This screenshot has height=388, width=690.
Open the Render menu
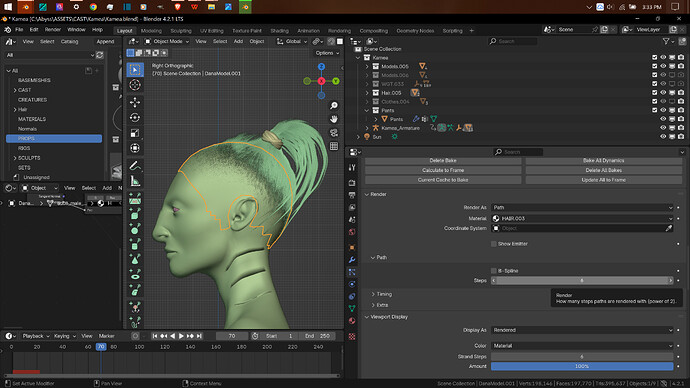pos(52,29)
